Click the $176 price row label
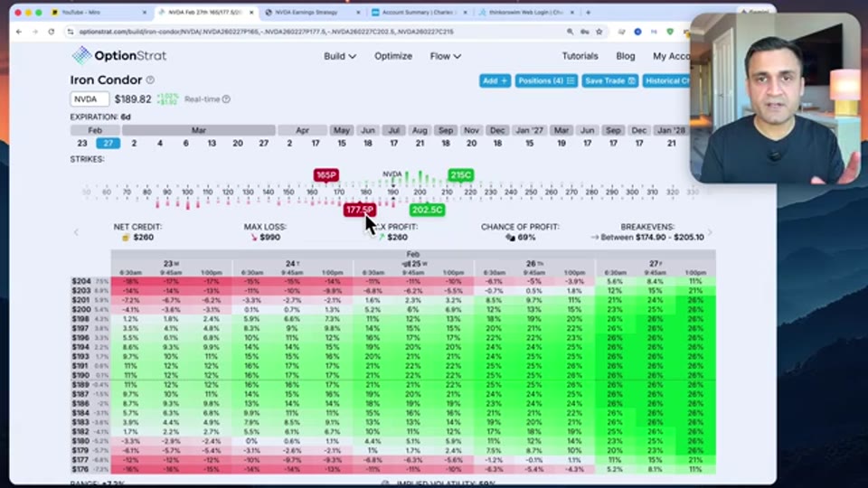This screenshot has width=868, height=488. (x=80, y=469)
